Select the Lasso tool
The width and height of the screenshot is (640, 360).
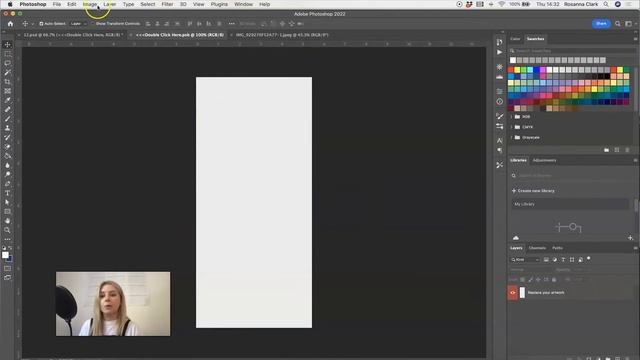point(7,63)
